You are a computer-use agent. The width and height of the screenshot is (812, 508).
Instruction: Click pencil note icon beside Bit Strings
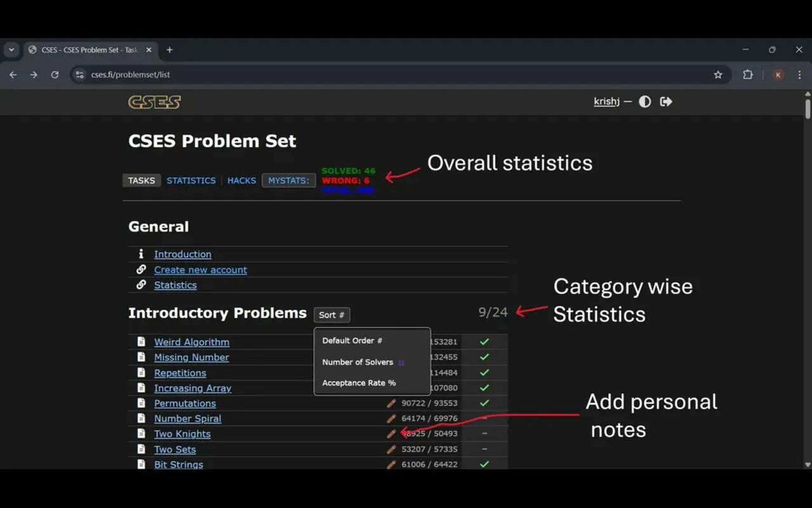(391, 464)
